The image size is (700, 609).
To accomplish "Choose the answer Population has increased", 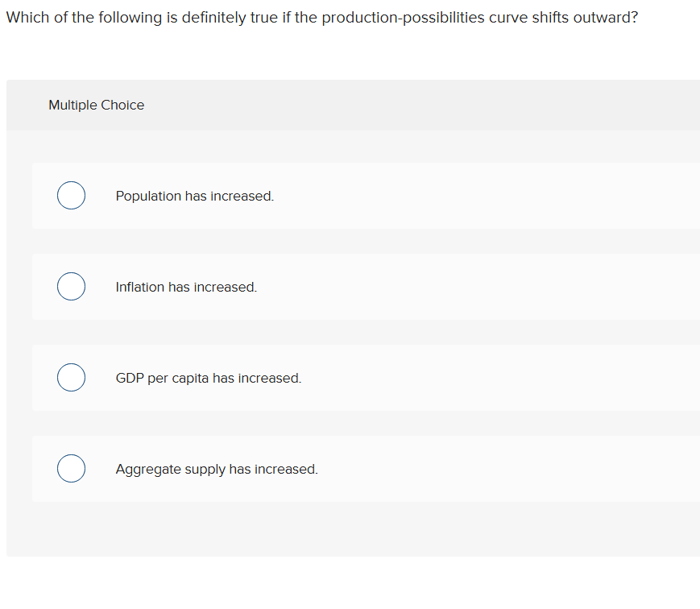I will click(194, 196).
